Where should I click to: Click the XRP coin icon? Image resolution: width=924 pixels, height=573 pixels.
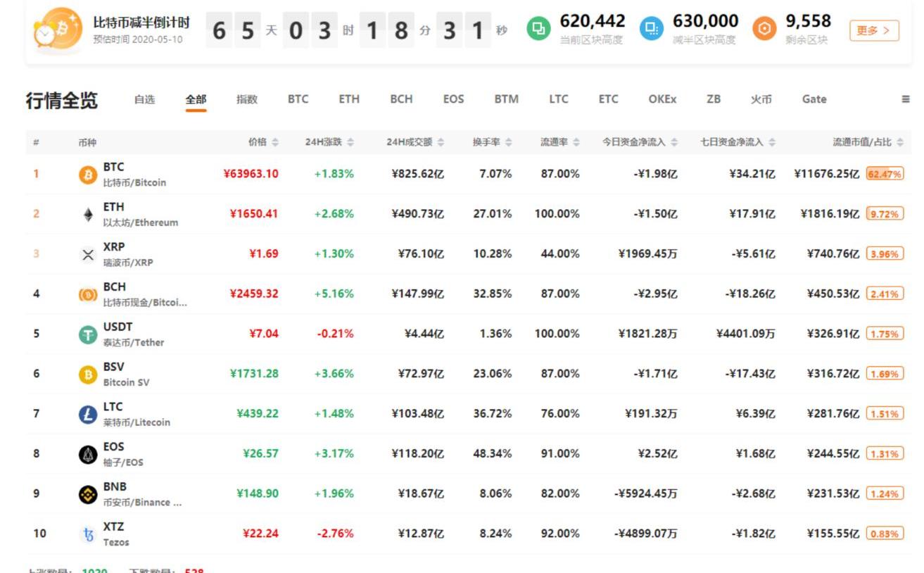[87, 255]
